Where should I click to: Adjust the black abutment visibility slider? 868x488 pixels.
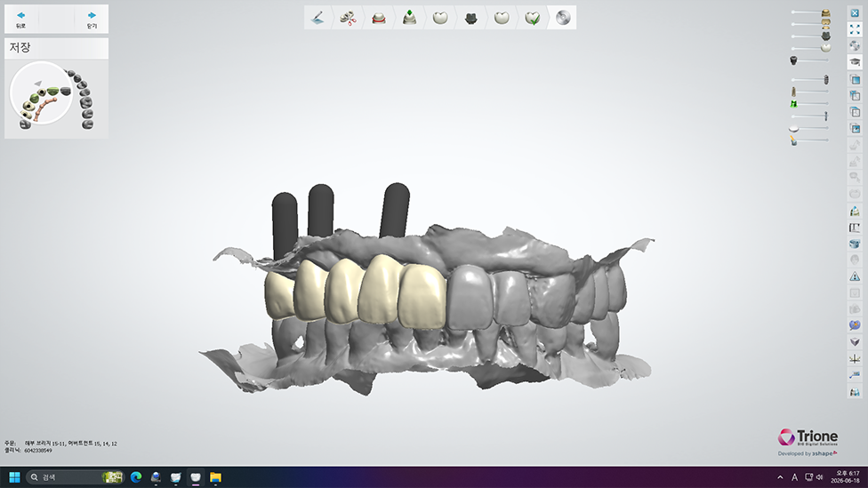click(x=809, y=60)
